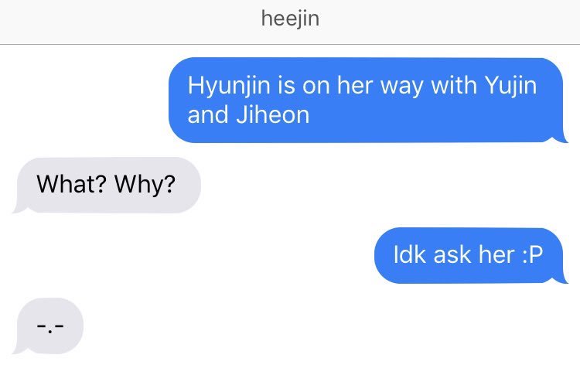Click the word "Why?" in the gray bubble
Screen dimensions: 580x392
pyautogui.click(x=145, y=185)
